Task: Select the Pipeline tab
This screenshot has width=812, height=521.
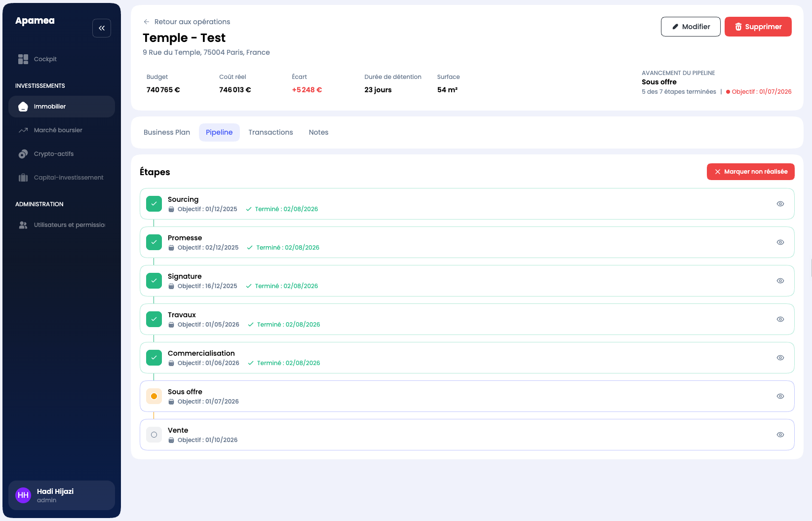Action: (219, 132)
